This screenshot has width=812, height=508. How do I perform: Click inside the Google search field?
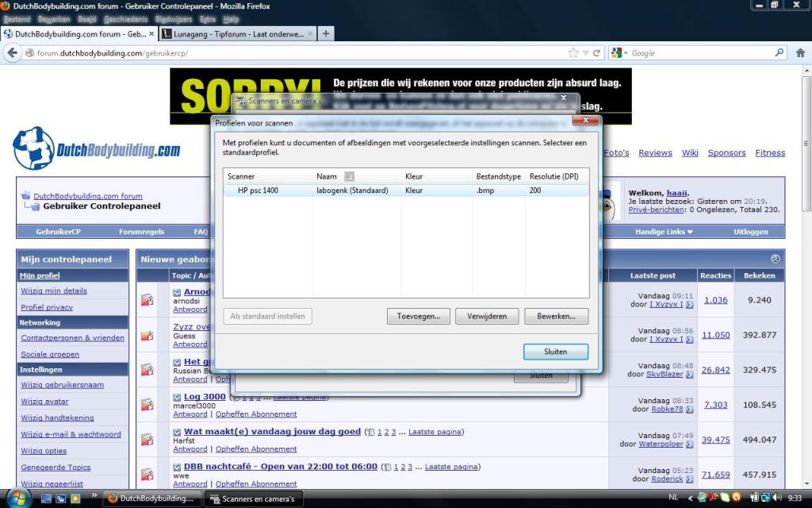(698, 53)
